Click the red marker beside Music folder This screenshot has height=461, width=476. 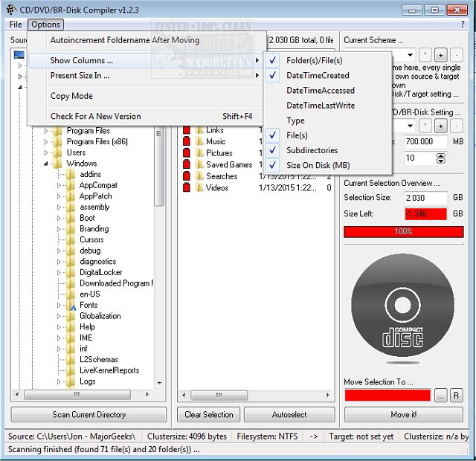(x=187, y=141)
